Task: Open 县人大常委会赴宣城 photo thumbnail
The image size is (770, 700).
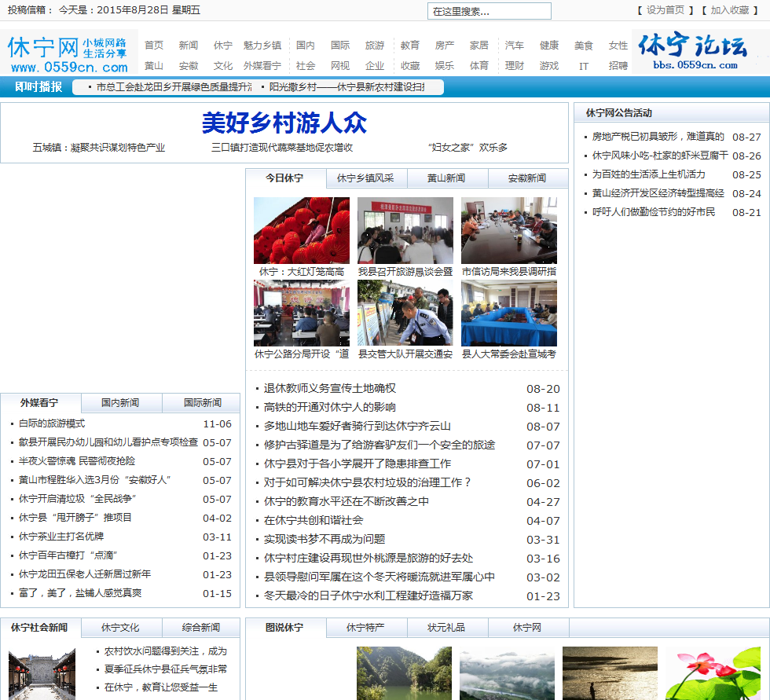Action: point(509,313)
